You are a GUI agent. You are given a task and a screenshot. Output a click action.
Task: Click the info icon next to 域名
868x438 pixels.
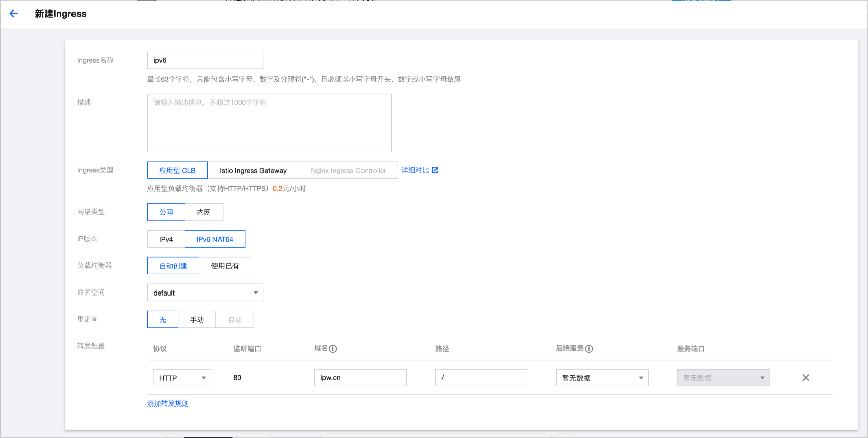333,349
